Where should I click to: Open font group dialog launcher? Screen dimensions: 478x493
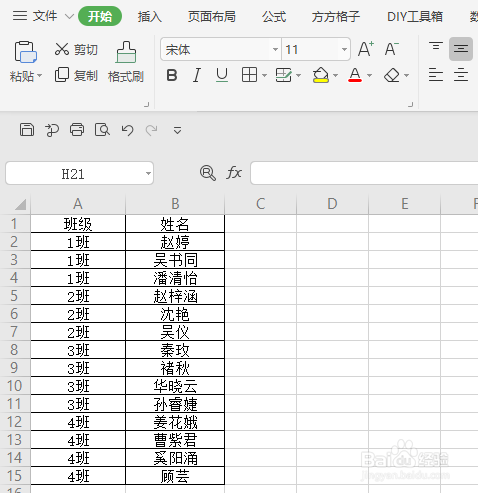click(411, 105)
